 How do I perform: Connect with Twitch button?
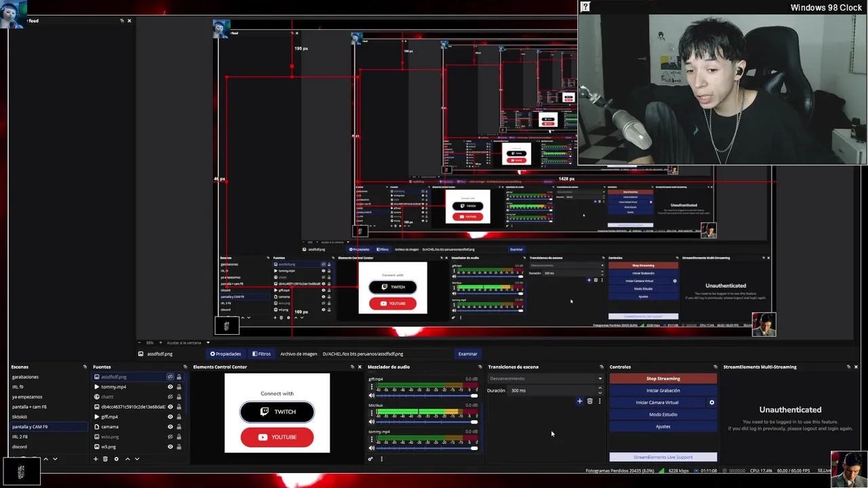tap(277, 411)
